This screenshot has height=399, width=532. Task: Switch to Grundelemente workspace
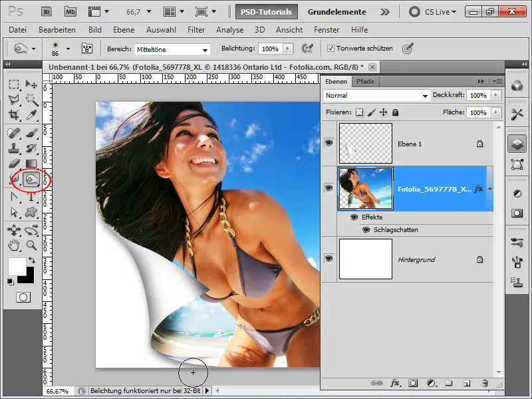337,12
